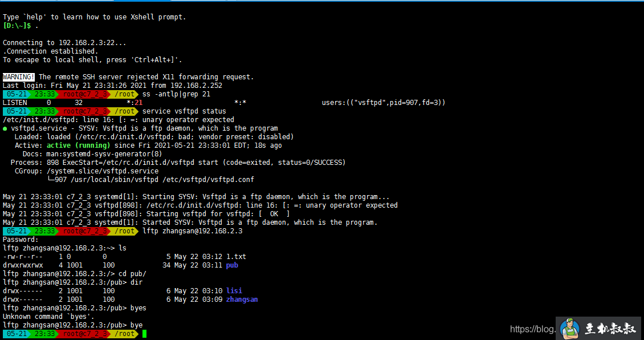Click the blue lisi directory entry
This screenshot has width=644, height=340.
click(x=234, y=291)
